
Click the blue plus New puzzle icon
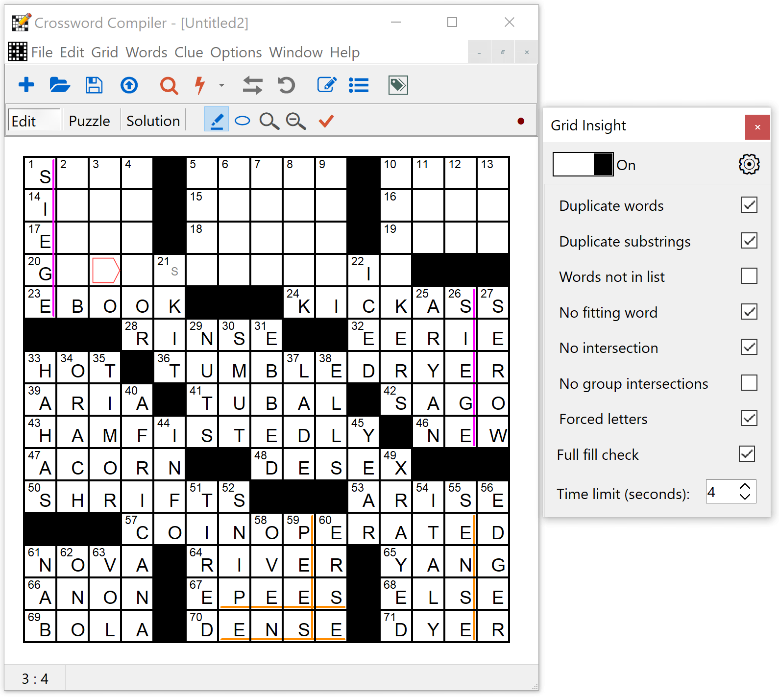[x=26, y=85]
